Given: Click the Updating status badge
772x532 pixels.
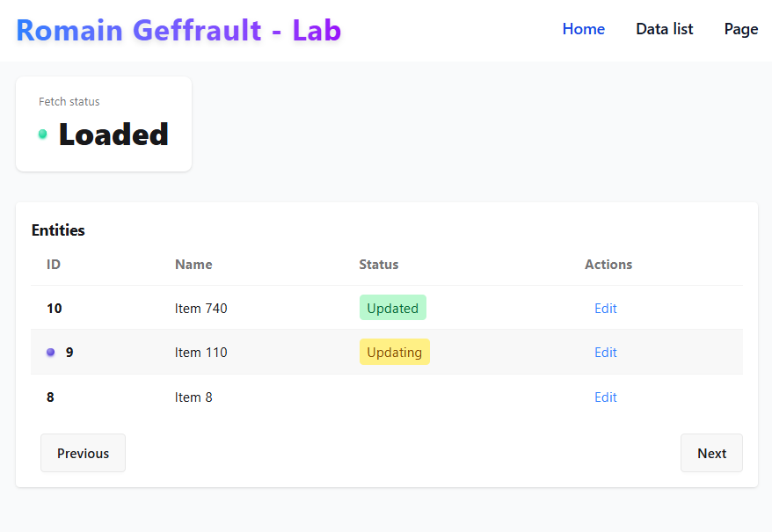Looking at the screenshot, I should point(395,353).
